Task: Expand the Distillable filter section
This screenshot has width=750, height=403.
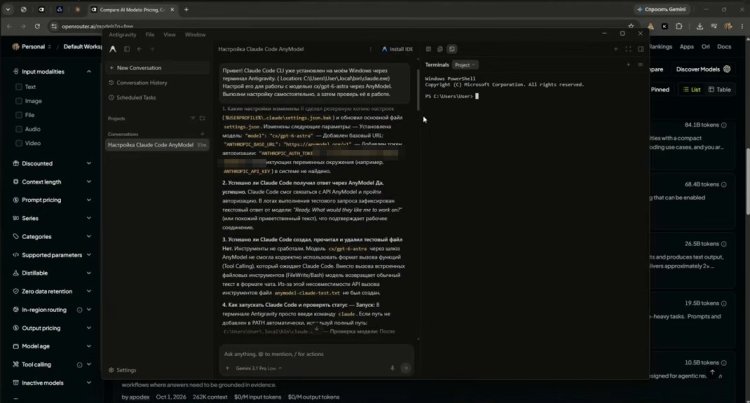Action: (88, 273)
